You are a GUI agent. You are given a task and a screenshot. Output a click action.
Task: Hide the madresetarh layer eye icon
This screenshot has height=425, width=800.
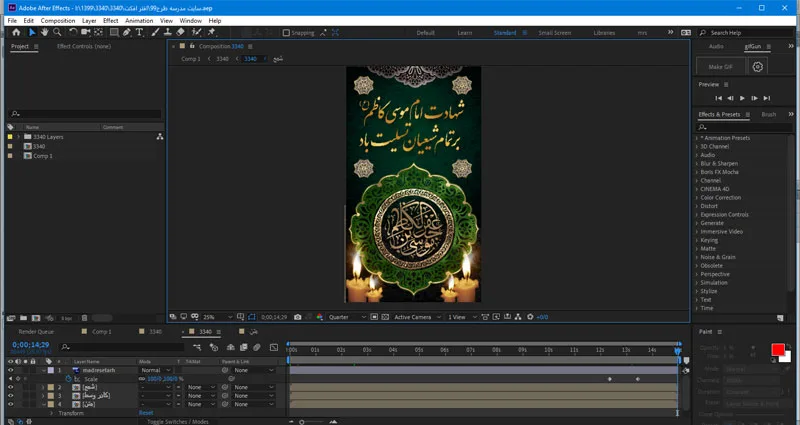pos(10,370)
